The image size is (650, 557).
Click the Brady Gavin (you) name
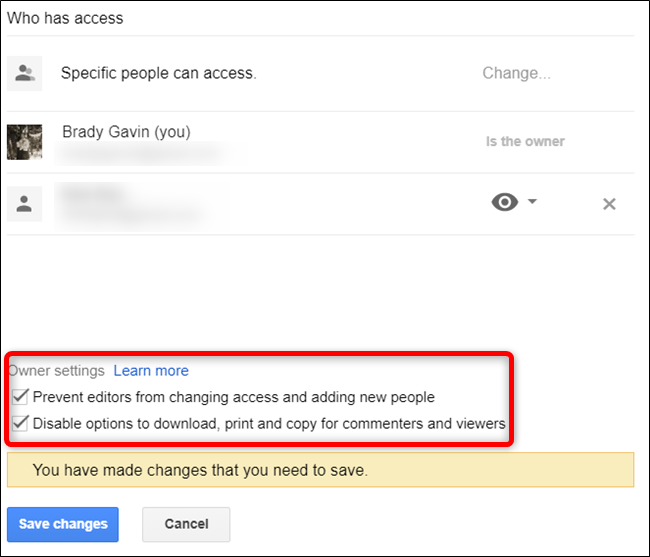[126, 132]
